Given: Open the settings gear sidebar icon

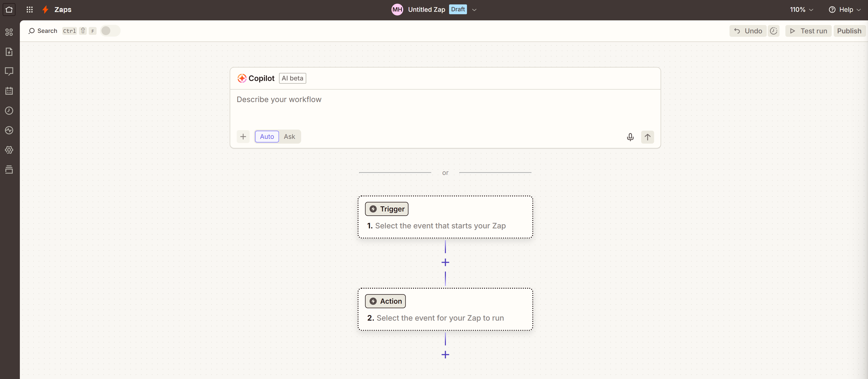Looking at the screenshot, I should pos(9,150).
